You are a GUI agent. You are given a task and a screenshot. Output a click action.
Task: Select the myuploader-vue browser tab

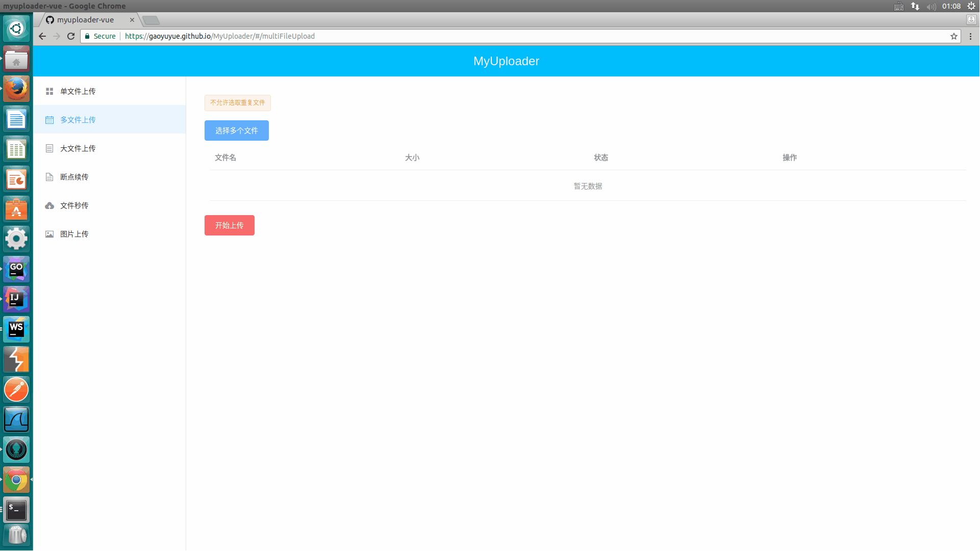pos(86,20)
